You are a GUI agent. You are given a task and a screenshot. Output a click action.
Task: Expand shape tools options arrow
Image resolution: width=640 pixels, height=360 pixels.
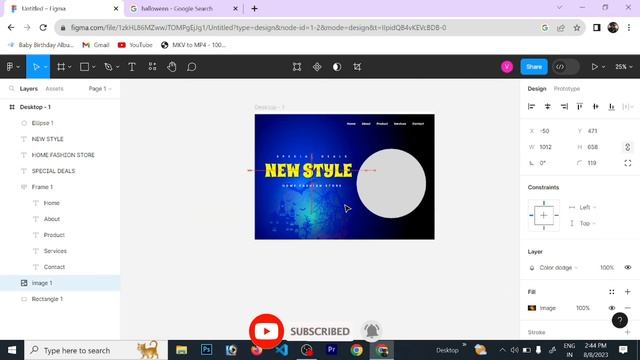[x=93, y=67]
